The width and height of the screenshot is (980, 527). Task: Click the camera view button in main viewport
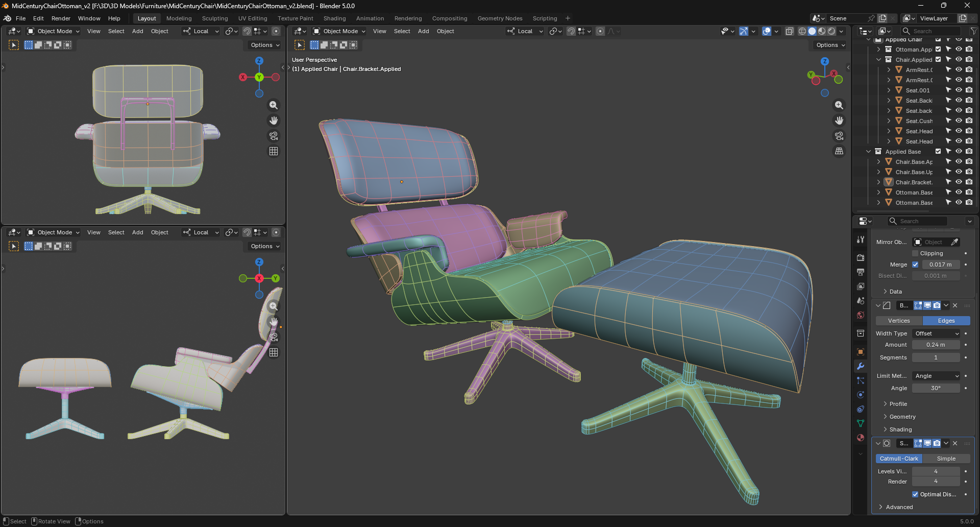click(x=839, y=136)
